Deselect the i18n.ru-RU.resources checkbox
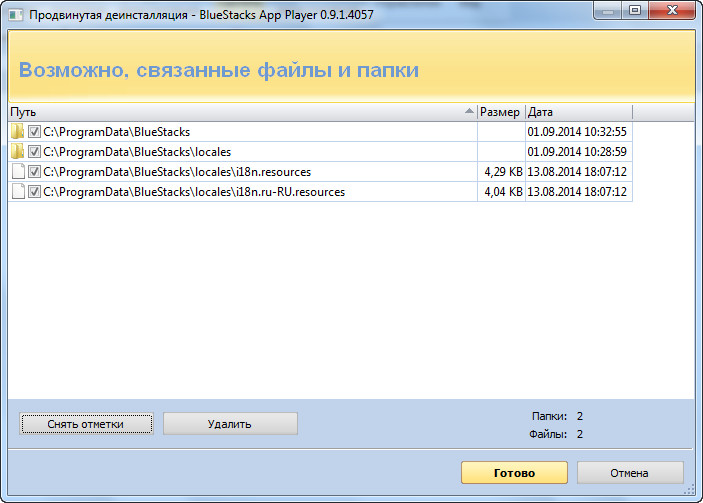 34,192
